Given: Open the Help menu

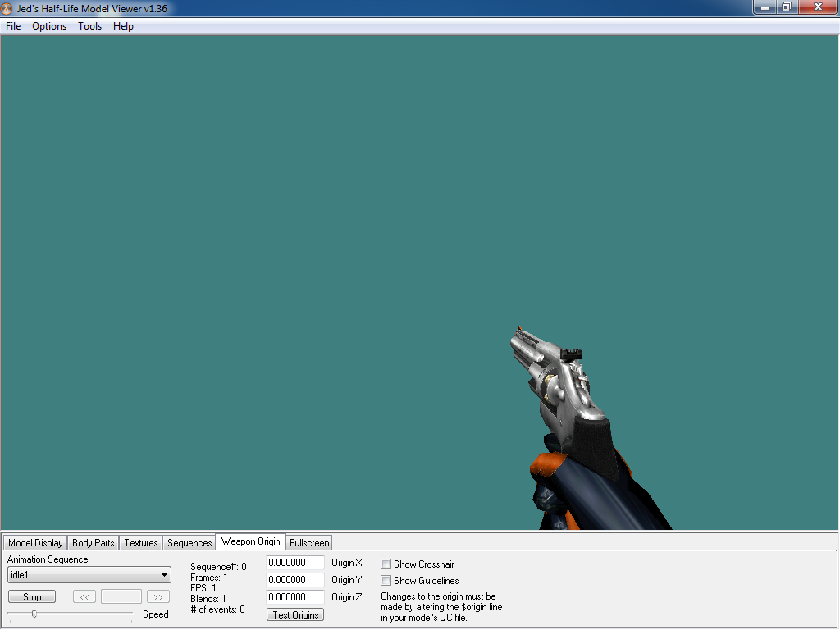Looking at the screenshot, I should pyautogui.click(x=123, y=26).
